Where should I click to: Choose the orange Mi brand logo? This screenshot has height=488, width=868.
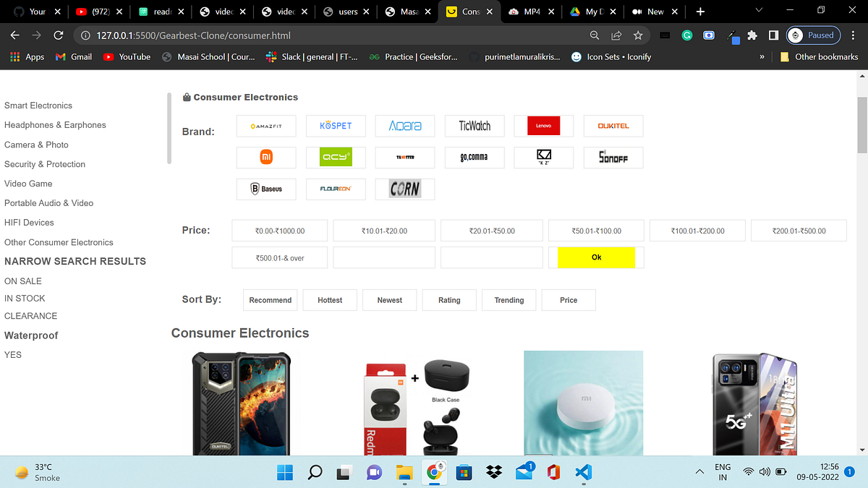tap(266, 158)
